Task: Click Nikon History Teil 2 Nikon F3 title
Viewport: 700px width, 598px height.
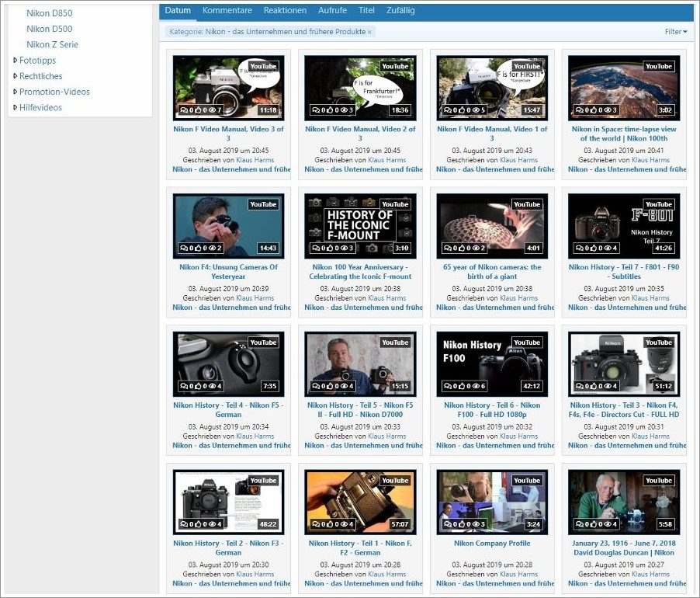Action: 228,548
